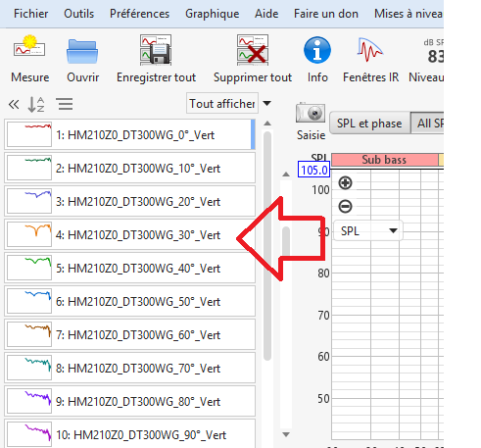Click the Tout afficher button

tap(222, 104)
